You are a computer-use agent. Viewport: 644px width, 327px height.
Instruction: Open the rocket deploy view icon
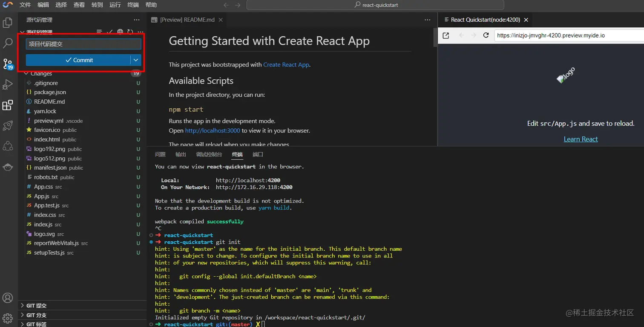point(8,125)
